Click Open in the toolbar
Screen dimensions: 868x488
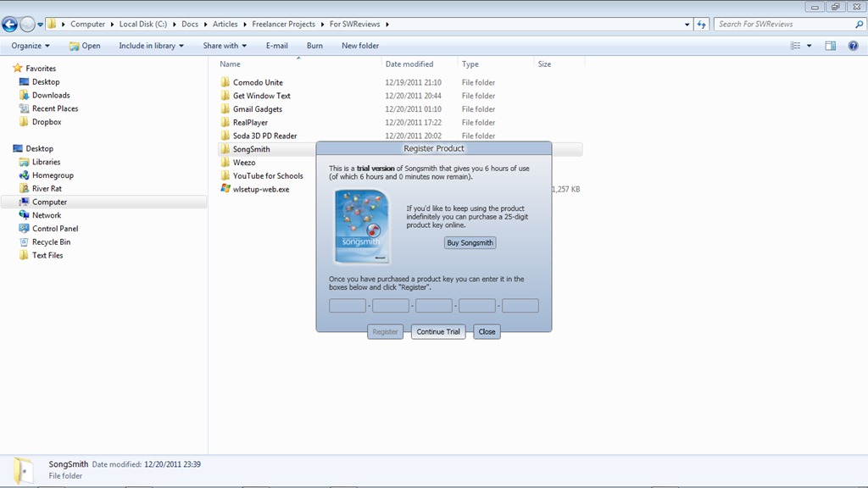coord(85,46)
